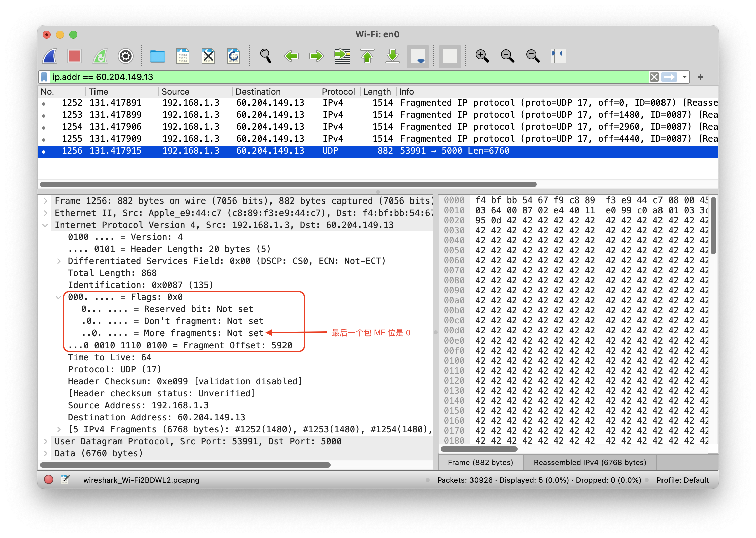Click the find packet magnifier icon
The image size is (756, 538).
[x=265, y=56]
